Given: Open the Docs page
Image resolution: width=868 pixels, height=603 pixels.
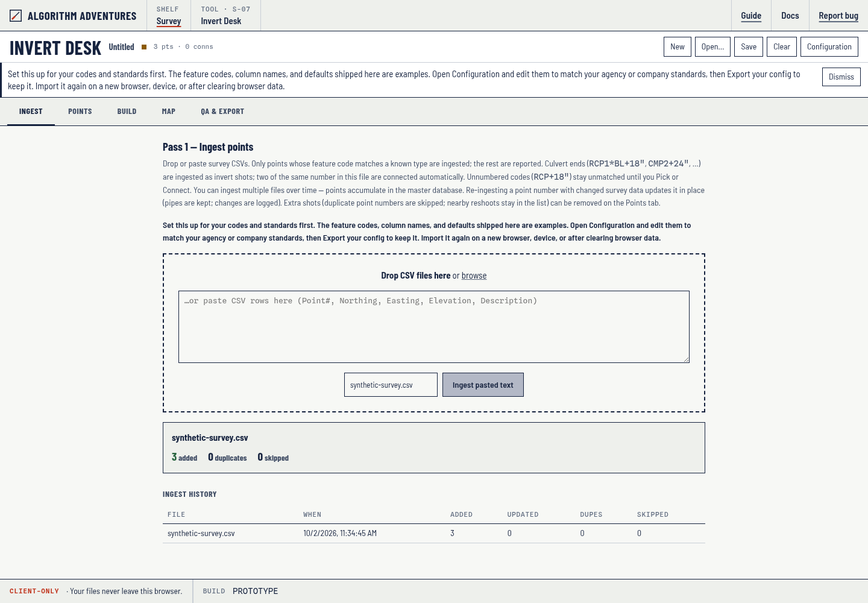Looking at the screenshot, I should [790, 16].
